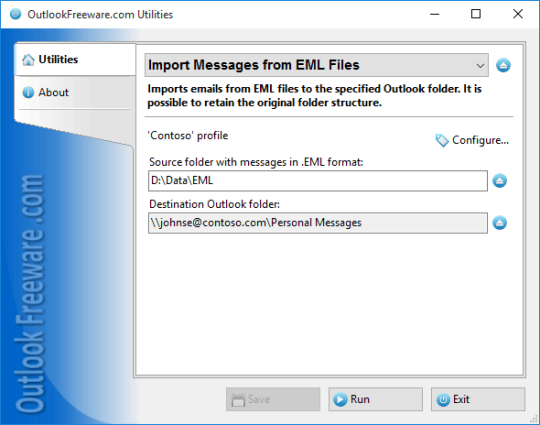Click the disabled Save button
Screen dimensions: 540x425
[273, 399]
